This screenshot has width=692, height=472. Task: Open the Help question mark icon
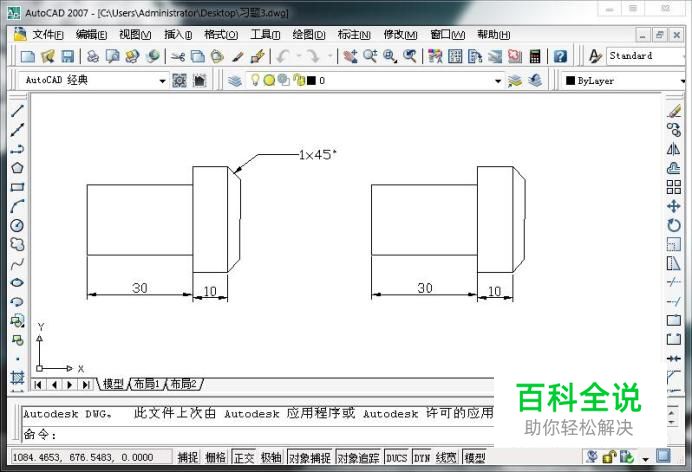pyautogui.click(x=560, y=56)
